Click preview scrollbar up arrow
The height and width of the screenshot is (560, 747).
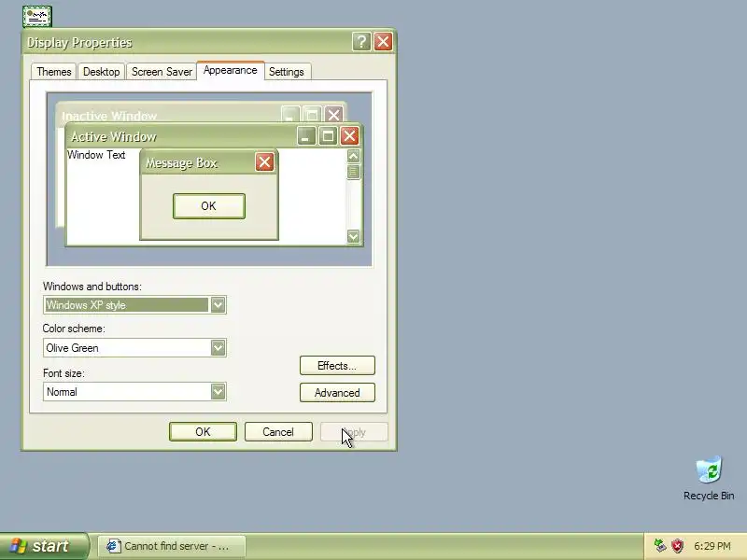[354, 156]
